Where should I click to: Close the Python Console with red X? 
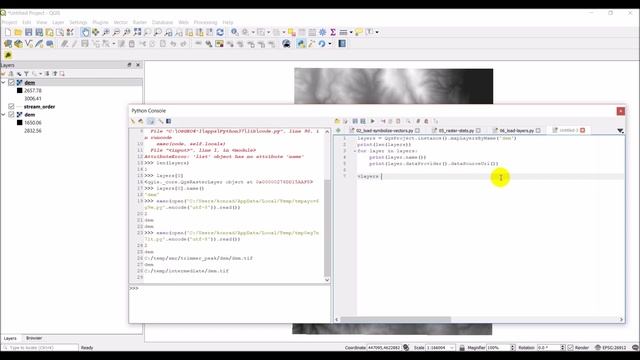click(x=620, y=111)
